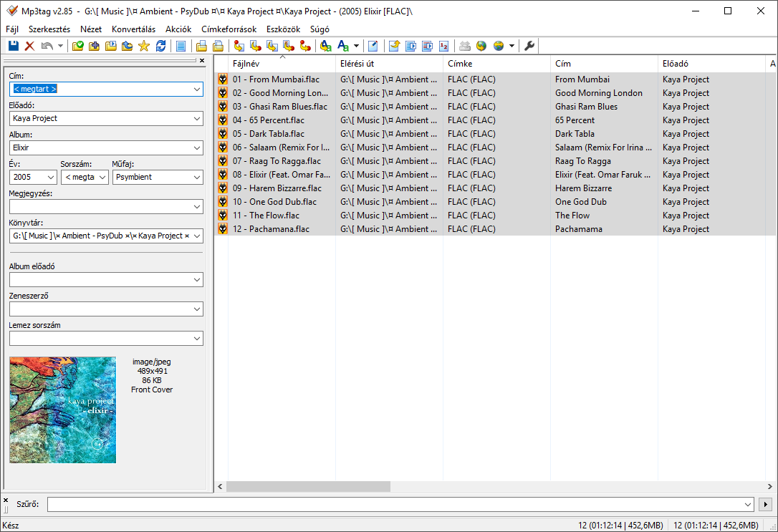Open the Súgó menu
This screenshot has height=532, width=778.
click(320, 29)
